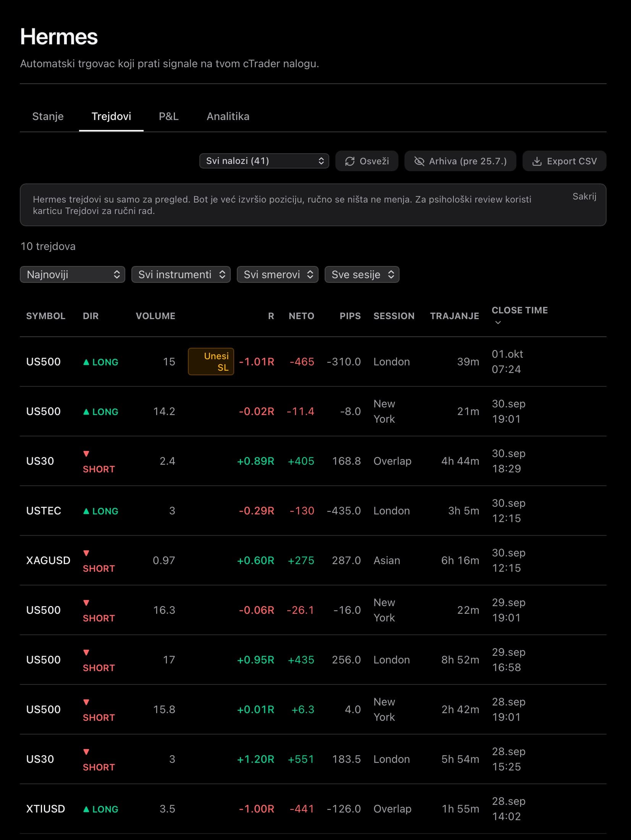Select the Trejdovi tab
This screenshot has width=631, height=840.
pyautogui.click(x=111, y=116)
